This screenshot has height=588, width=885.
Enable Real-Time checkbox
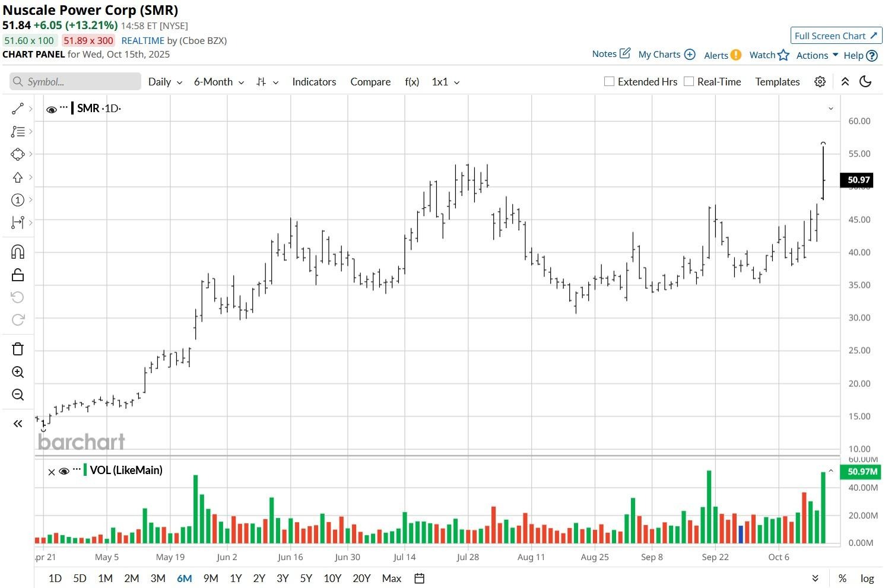tap(689, 81)
